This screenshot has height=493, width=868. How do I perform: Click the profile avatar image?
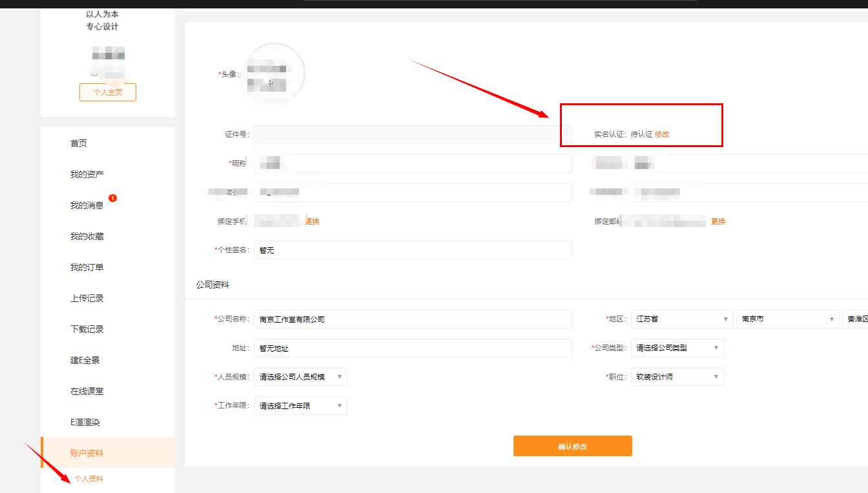275,74
